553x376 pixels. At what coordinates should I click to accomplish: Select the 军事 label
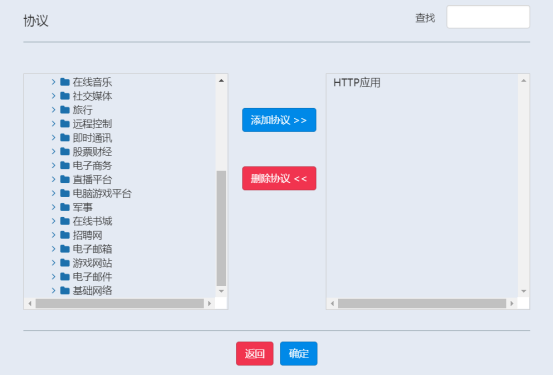83,207
